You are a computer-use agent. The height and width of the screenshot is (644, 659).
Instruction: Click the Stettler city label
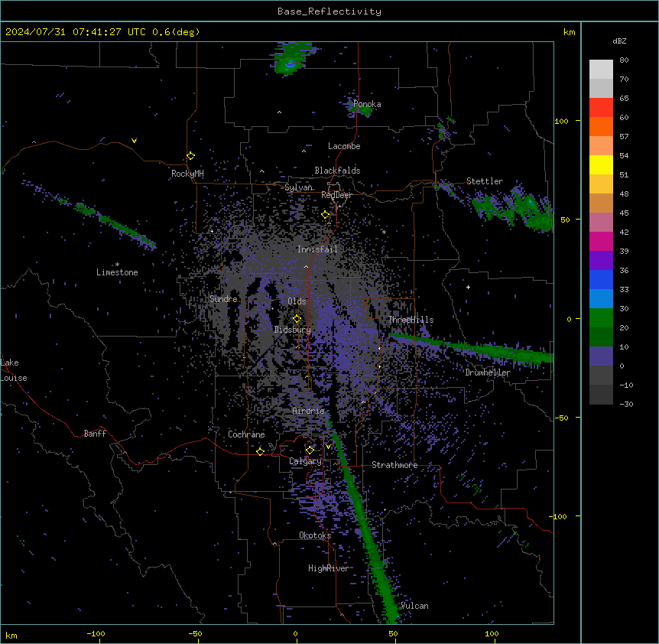(485, 181)
